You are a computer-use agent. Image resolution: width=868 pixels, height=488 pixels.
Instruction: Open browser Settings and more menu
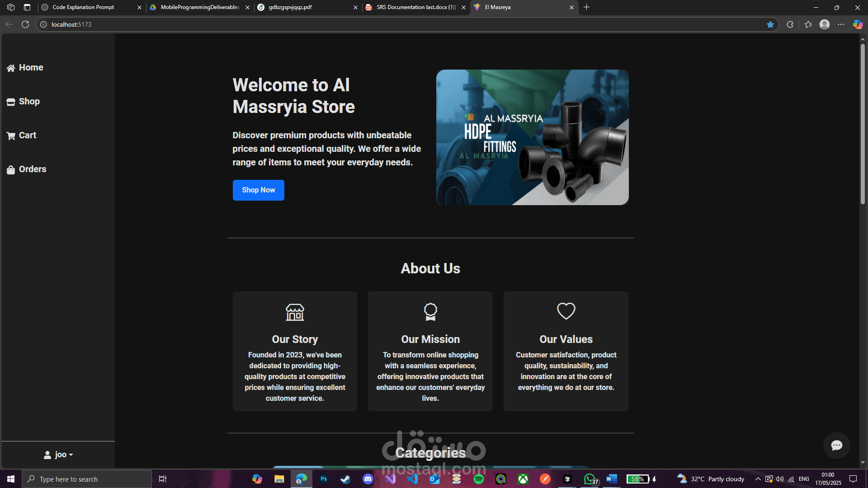(x=841, y=24)
